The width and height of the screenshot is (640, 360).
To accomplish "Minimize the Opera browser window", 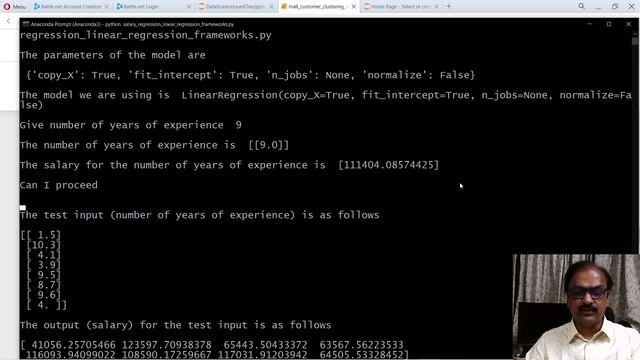I will point(598,7).
